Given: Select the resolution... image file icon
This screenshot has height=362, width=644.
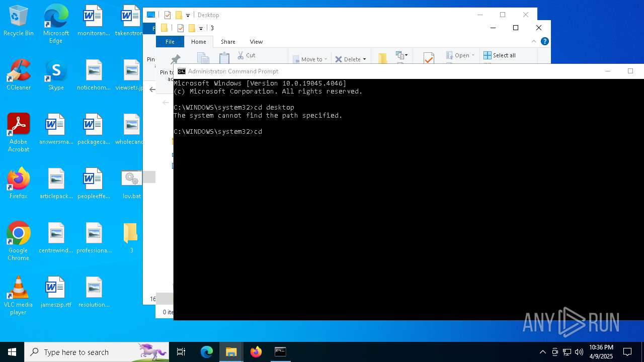Looking at the screenshot, I should point(94,293).
